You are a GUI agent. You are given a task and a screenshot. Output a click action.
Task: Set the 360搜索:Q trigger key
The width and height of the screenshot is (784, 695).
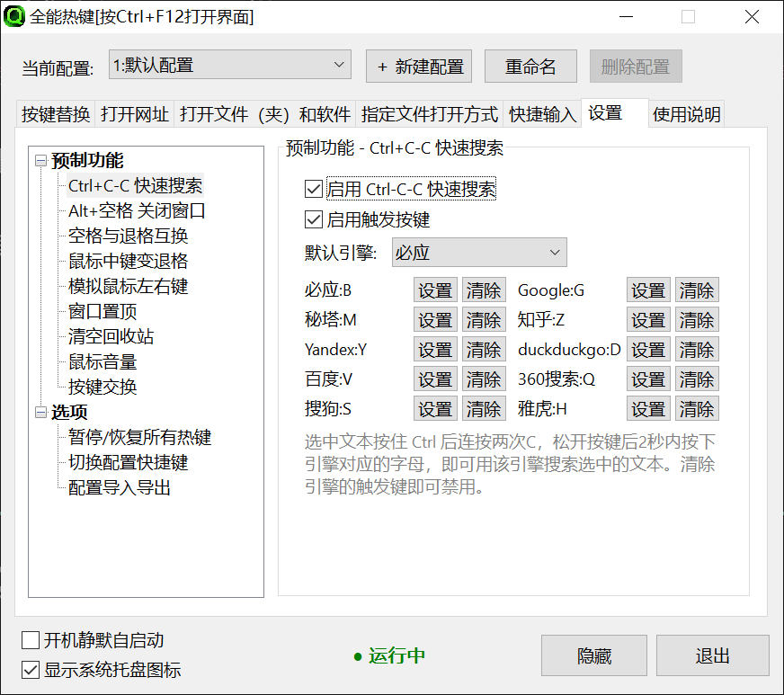(648, 379)
